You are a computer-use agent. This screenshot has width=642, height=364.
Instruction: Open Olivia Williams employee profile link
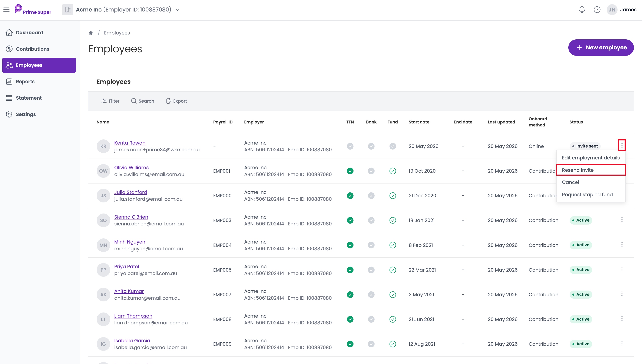click(x=131, y=168)
